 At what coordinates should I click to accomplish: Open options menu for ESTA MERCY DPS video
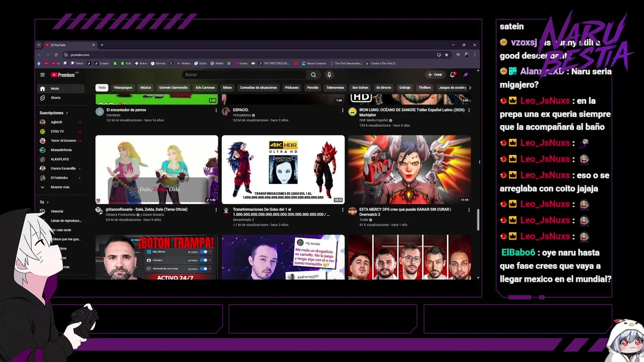(469, 210)
